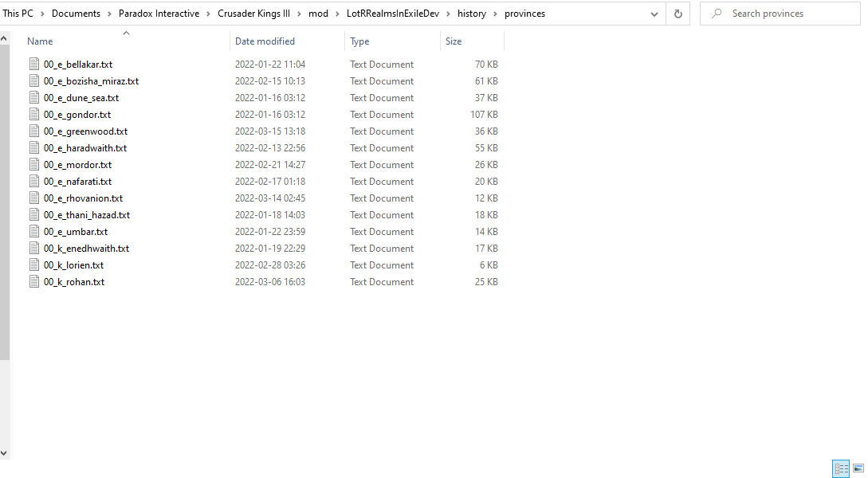
Task: Open the address bar history dropdown
Action: click(x=654, y=14)
